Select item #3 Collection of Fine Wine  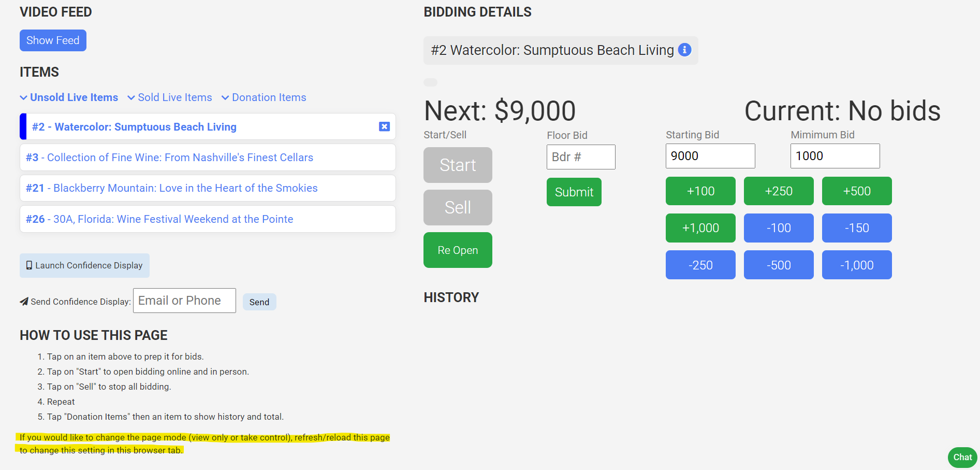(169, 158)
